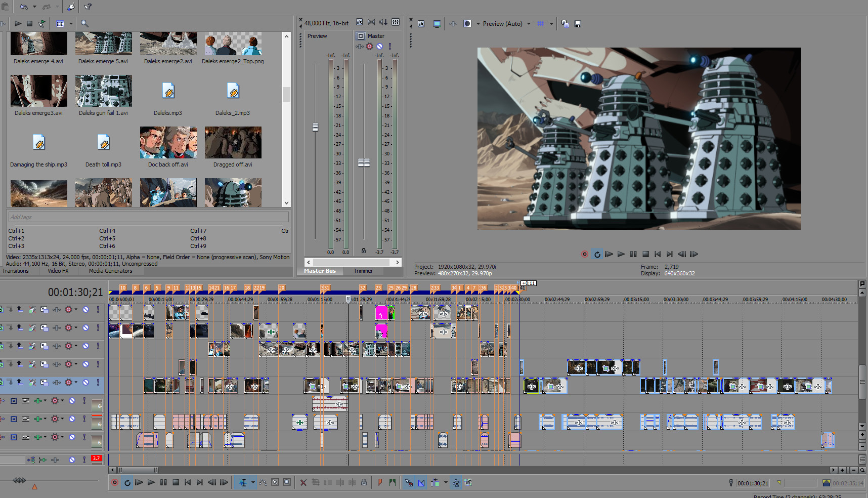Screen dimensions: 868x498
Task: Open the overlays grid dropdown arrow
Action: [551, 24]
